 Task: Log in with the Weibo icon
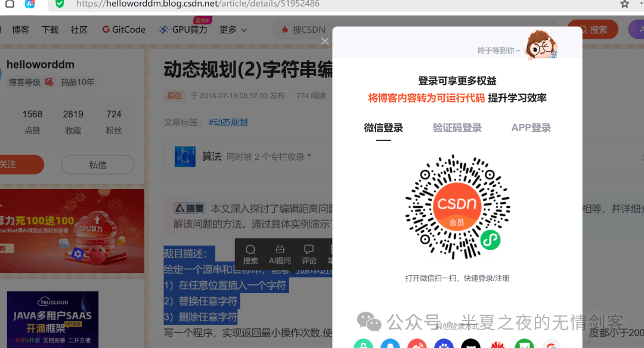click(417, 344)
